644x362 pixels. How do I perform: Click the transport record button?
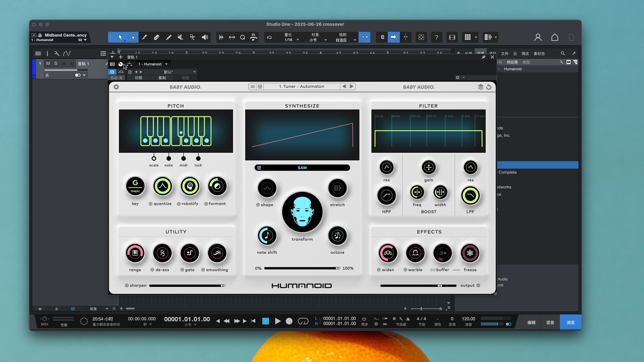point(289,321)
